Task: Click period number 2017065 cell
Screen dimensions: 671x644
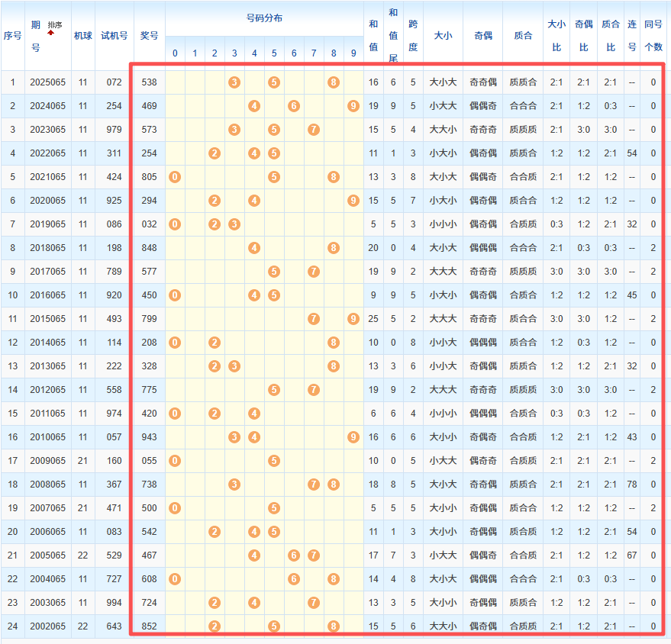Action: (47, 272)
